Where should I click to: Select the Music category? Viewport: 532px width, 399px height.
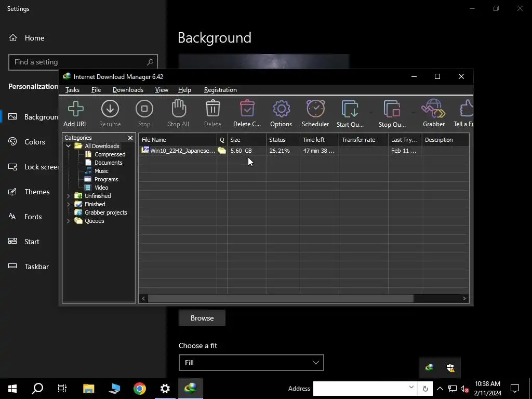[101, 171]
